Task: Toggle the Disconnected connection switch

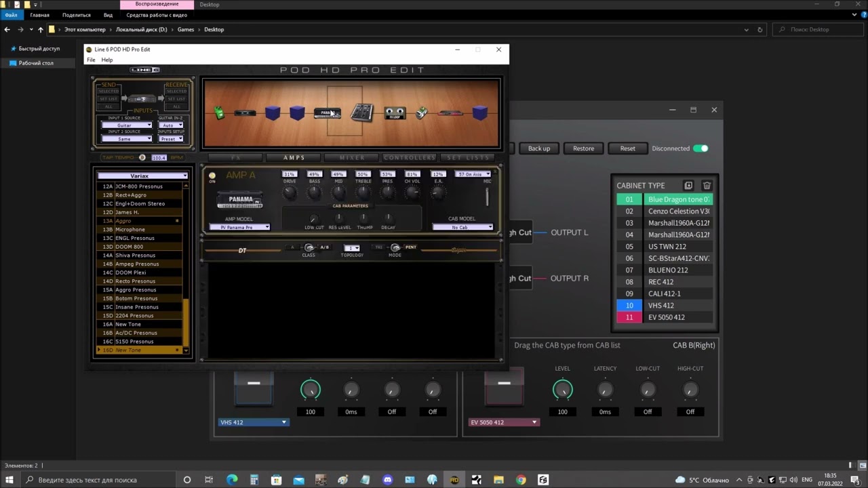Action: pos(701,148)
